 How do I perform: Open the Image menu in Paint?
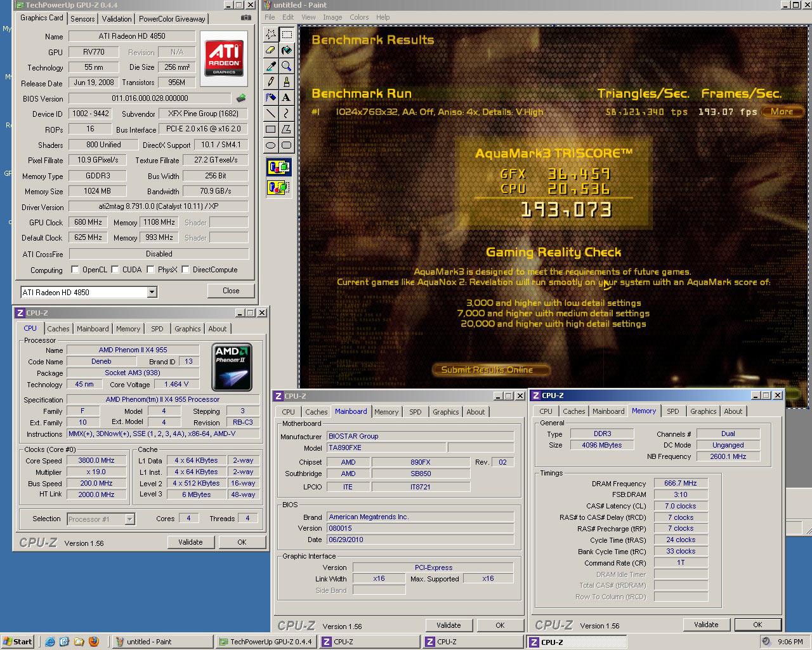(332, 17)
